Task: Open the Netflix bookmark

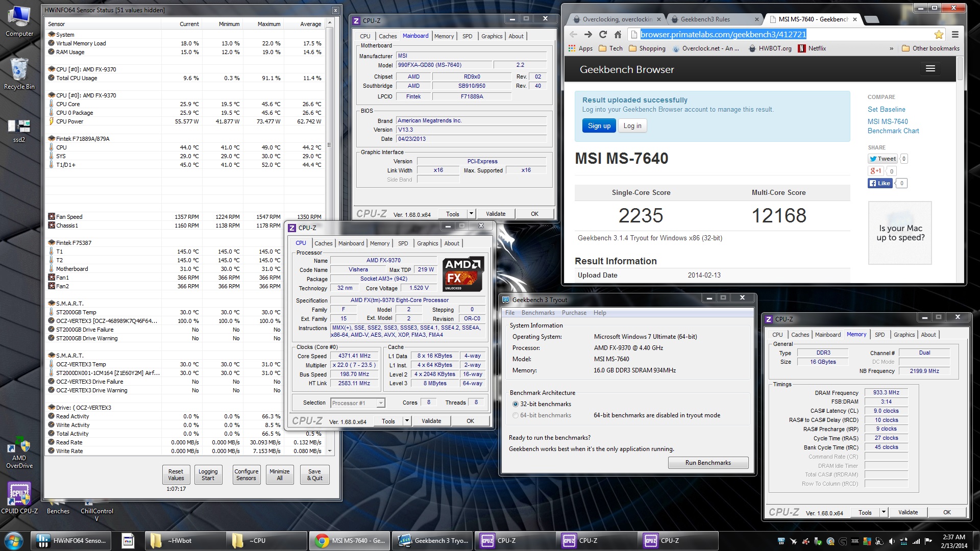Action: pos(812,48)
